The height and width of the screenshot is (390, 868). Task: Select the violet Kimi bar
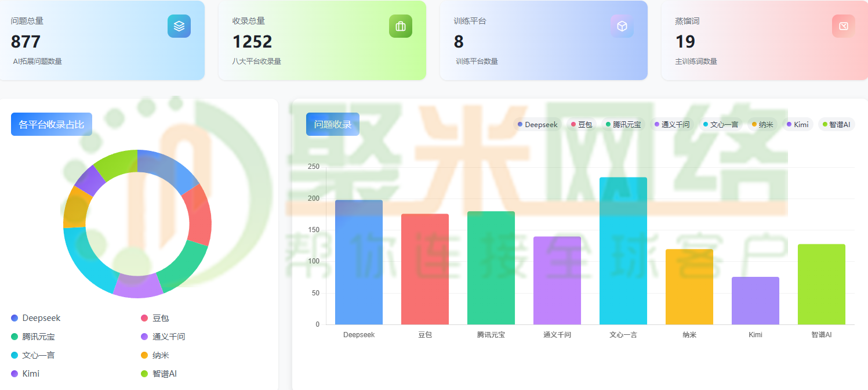click(756, 301)
